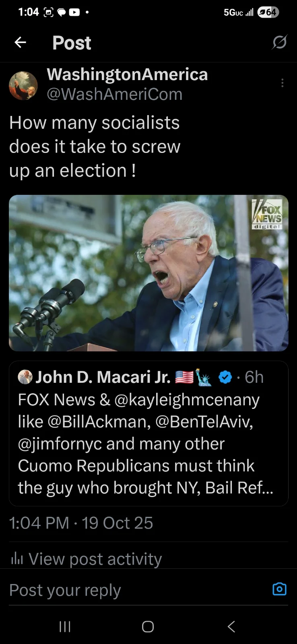Viewport: 297px width, 644px height.
Task: Tap the camera icon in reply bar
Action: (279, 589)
